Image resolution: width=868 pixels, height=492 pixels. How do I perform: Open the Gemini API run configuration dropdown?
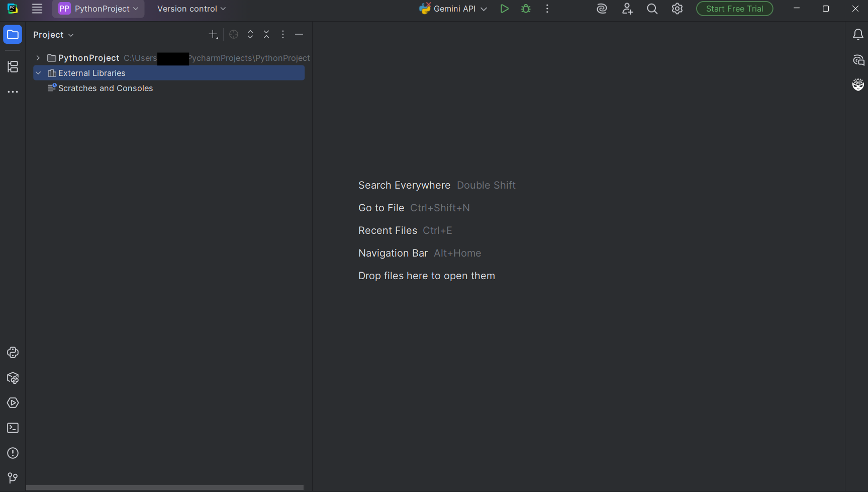click(453, 9)
